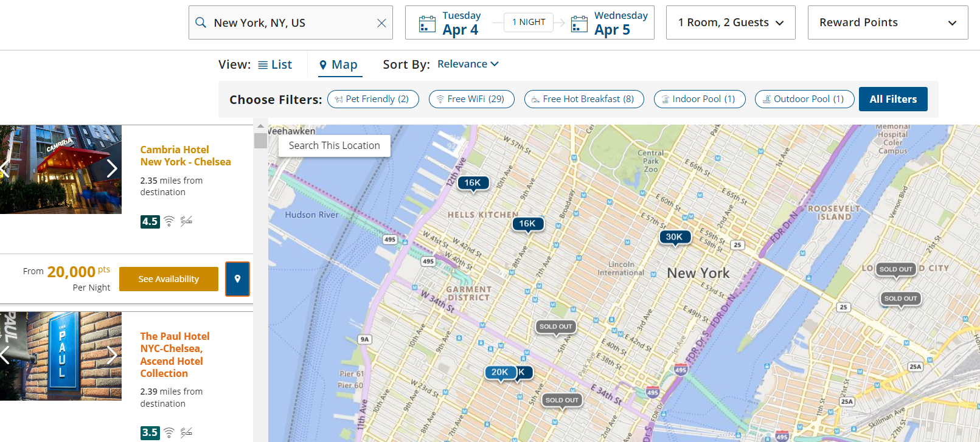Toggle the Pet Friendly filter

pyautogui.click(x=373, y=99)
